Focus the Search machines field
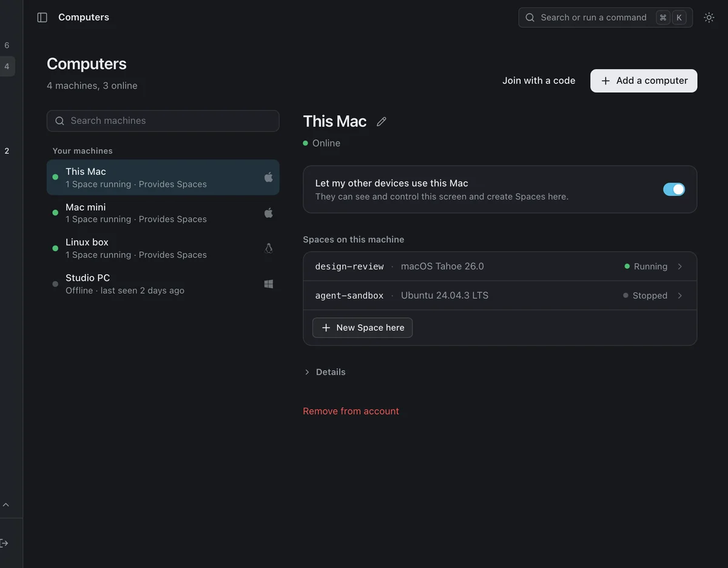This screenshot has height=568, width=728. coord(163,121)
